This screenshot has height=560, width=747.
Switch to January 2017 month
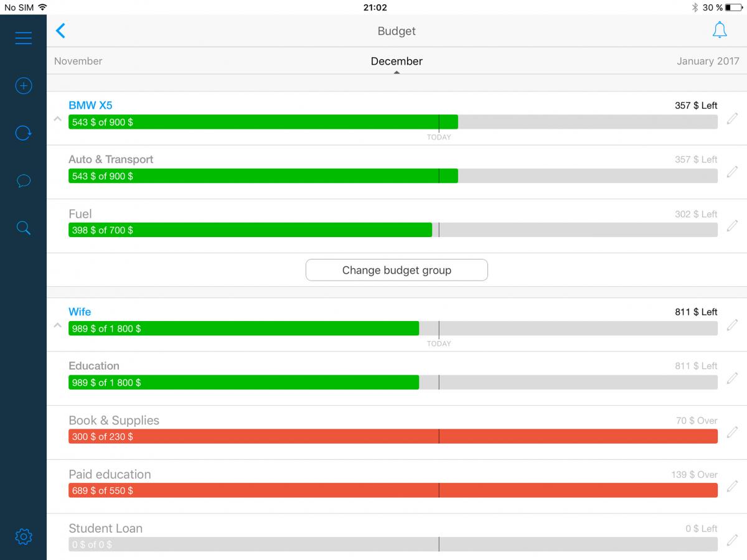click(708, 61)
